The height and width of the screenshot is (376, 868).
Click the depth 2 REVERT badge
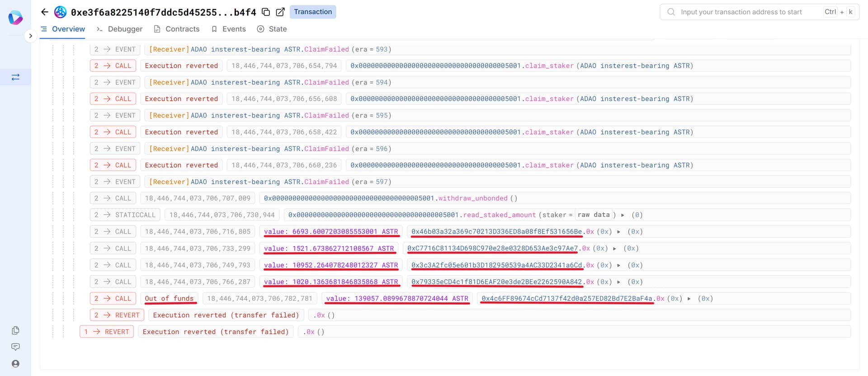coord(117,315)
